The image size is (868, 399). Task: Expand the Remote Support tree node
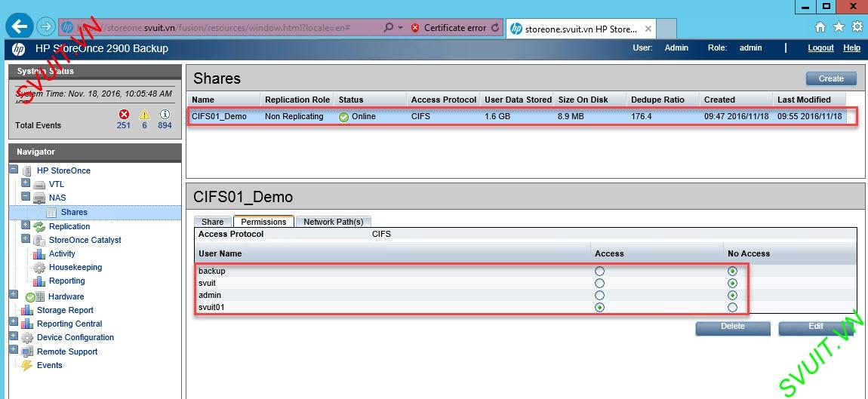point(14,350)
